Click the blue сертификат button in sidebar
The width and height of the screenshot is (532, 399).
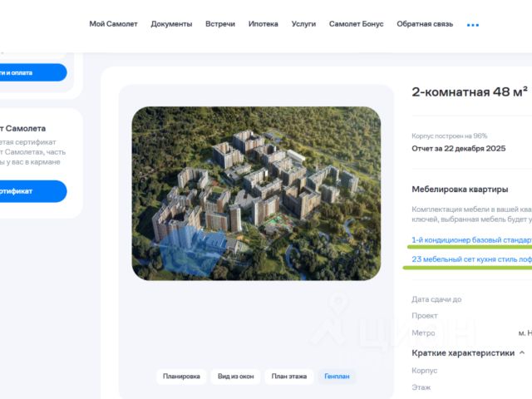click(33, 191)
